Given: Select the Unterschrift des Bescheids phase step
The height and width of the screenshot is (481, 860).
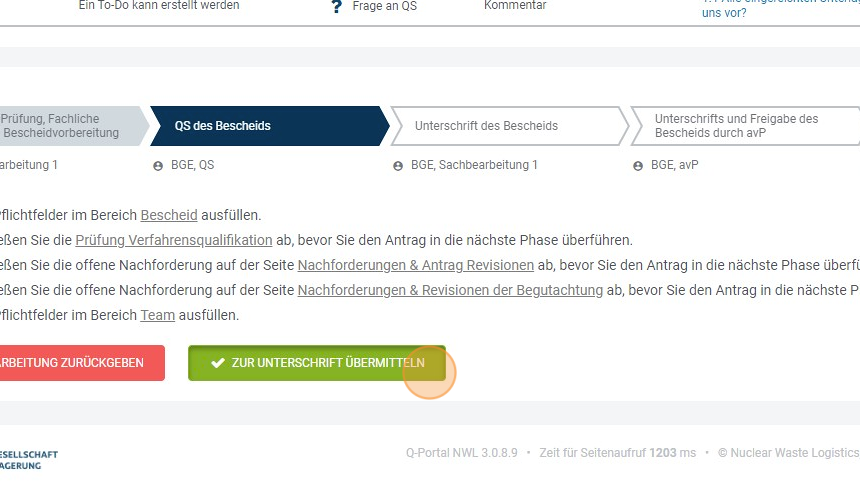Looking at the screenshot, I should pos(510,126).
